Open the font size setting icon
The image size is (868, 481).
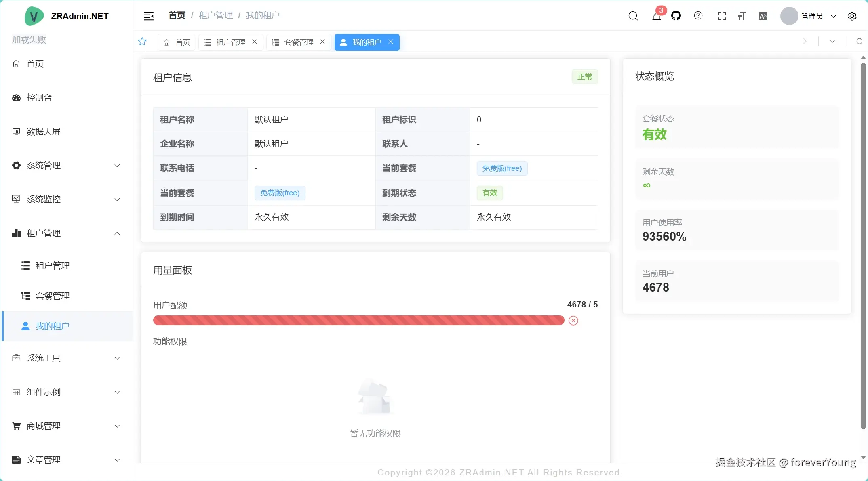[742, 16]
